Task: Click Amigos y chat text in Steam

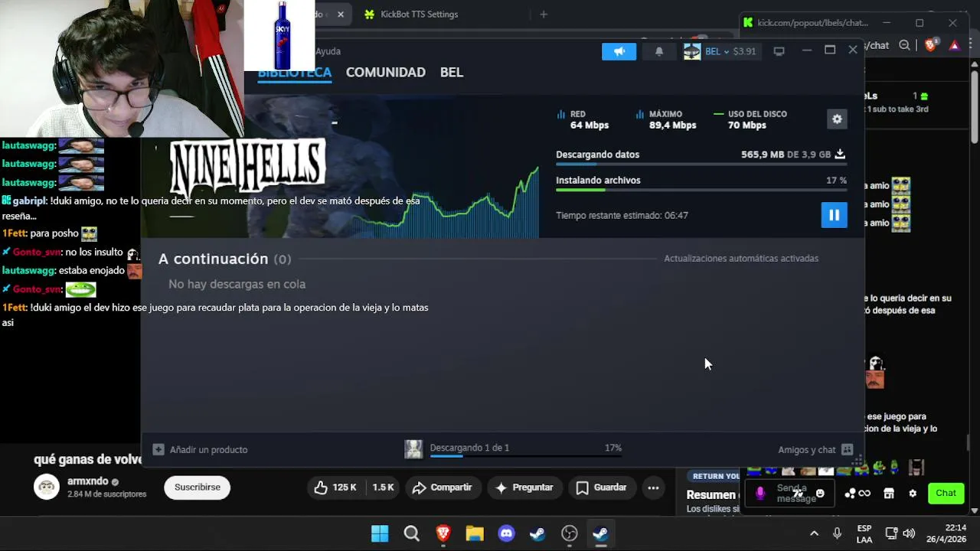Action: coord(807,449)
